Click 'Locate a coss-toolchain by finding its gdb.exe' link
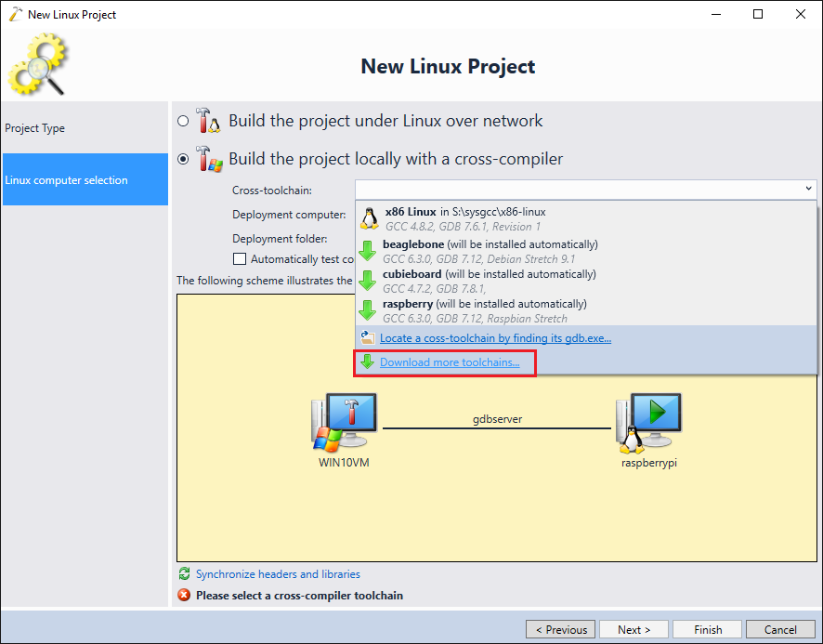The image size is (823, 644). [x=495, y=338]
